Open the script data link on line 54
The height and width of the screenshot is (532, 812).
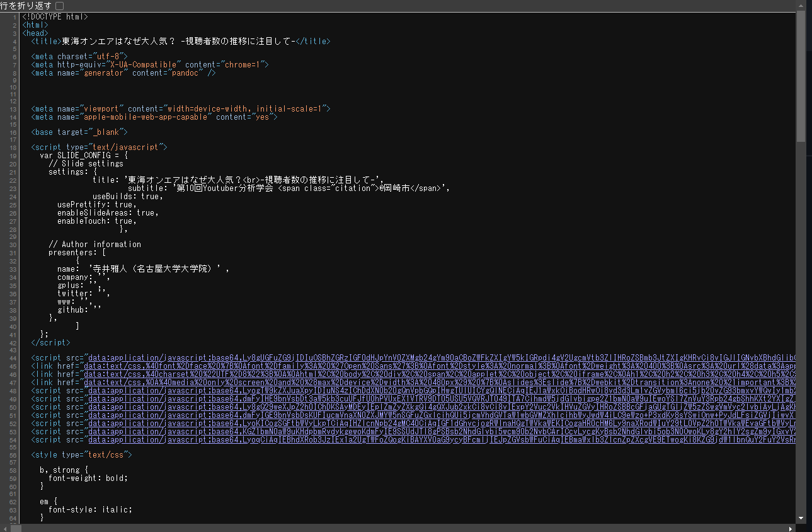tap(442, 440)
